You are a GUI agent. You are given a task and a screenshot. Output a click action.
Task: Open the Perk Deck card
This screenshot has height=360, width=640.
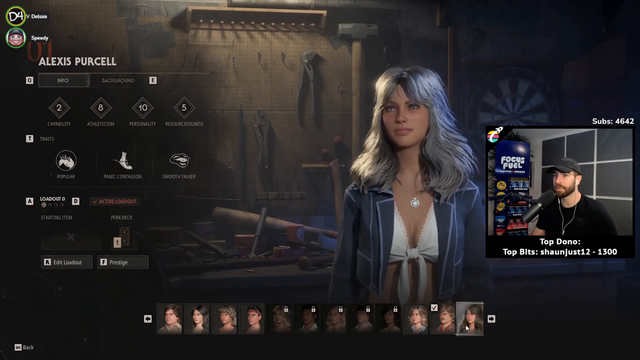click(x=124, y=237)
